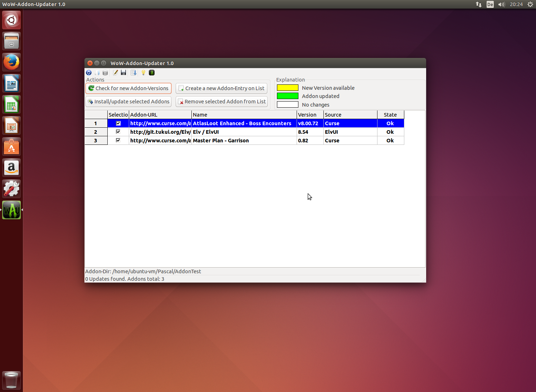Click version cell 0.82
The height and width of the screenshot is (392, 536).
(x=310, y=141)
